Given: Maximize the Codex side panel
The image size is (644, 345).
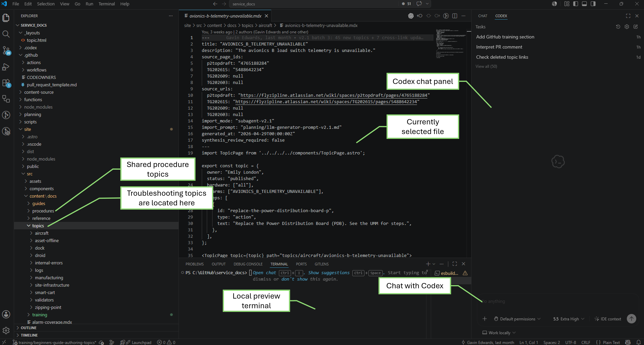Looking at the screenshot, I should click(x=628, y=16).
